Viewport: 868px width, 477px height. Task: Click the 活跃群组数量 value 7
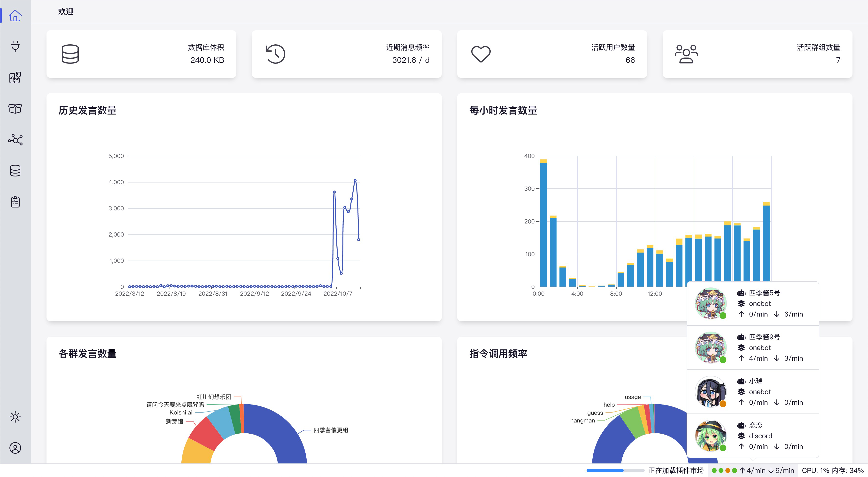click(x=838, y=60)
